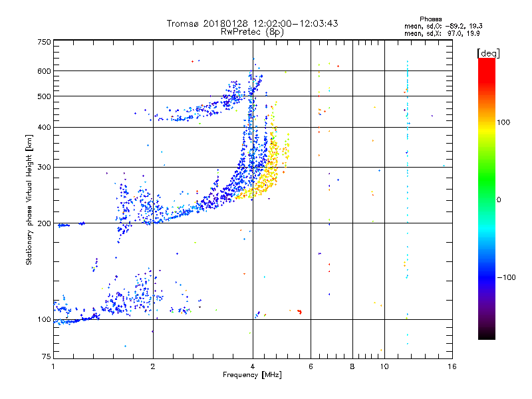Click the x-axis tick label '10'
Image resolution: width=532 pixels, height=399 pixels.
(384, 367)
